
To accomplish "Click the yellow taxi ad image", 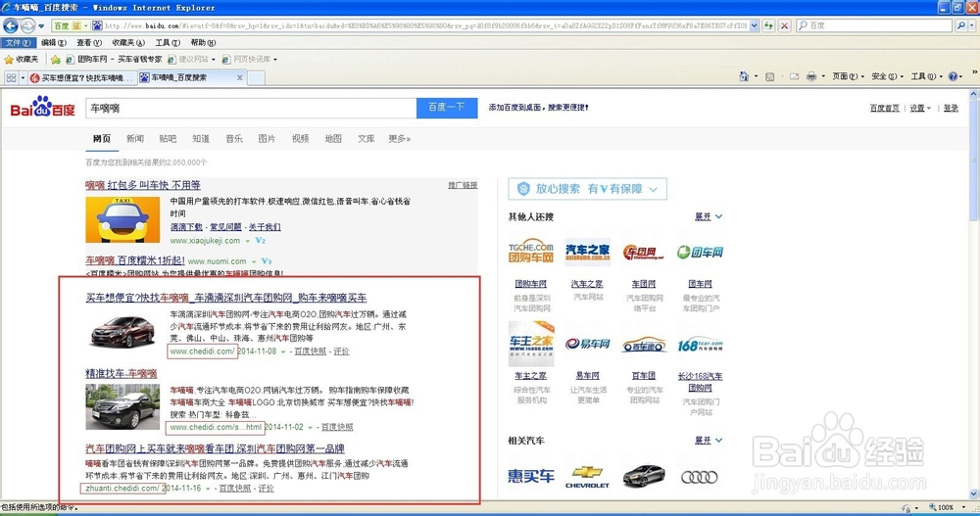I will tap(122, 219).
